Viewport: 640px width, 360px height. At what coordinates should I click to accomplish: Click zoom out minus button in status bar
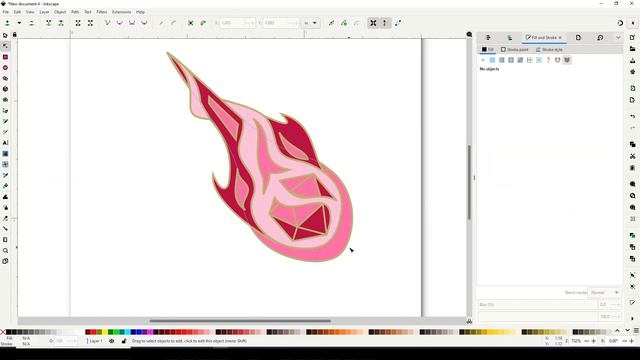(x=587, y=341)
